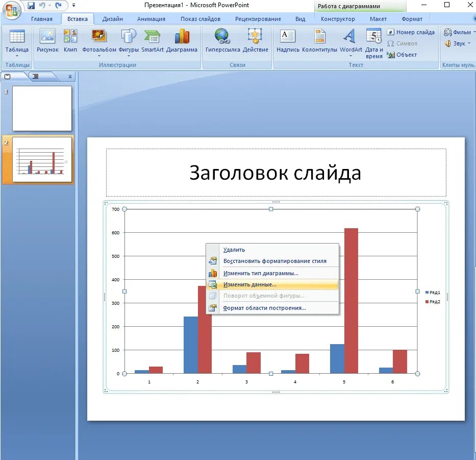Open chart Конструктор tab
Viewport: 476px width, 460px height.
338,19
